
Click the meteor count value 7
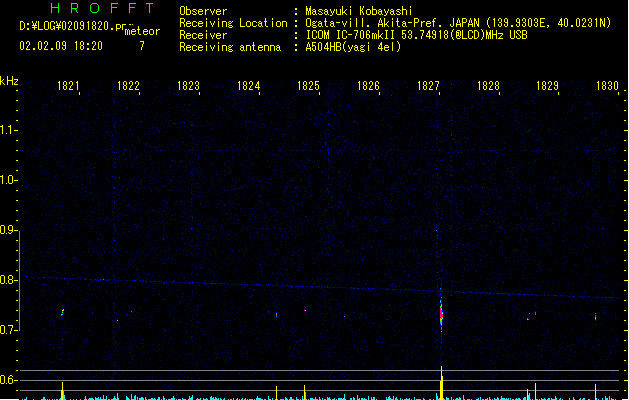coord(142,46)
